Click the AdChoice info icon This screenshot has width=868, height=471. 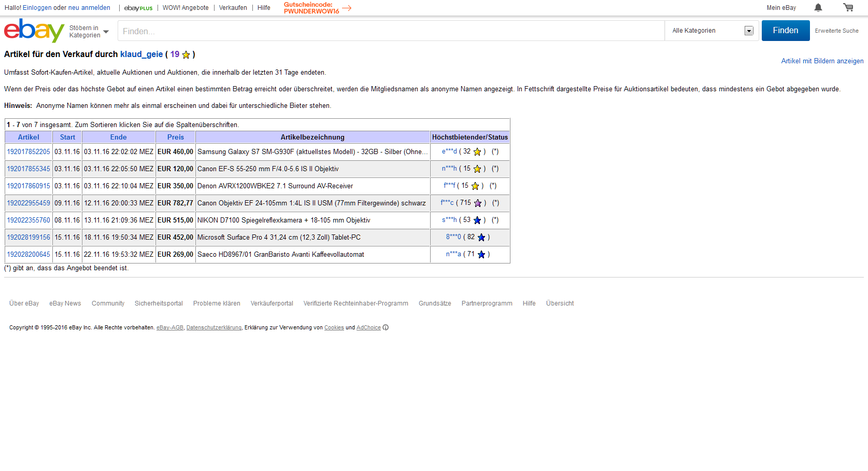(x=386, y=327)
